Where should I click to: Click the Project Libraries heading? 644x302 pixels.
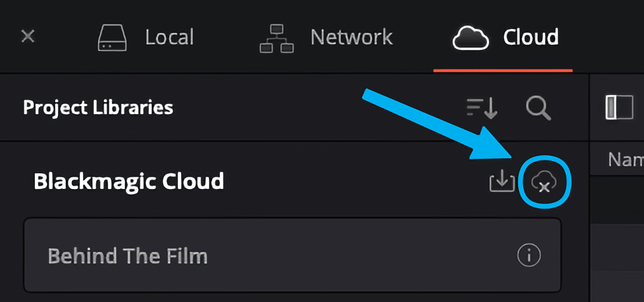pyautogui.click(x=98, y=108)
